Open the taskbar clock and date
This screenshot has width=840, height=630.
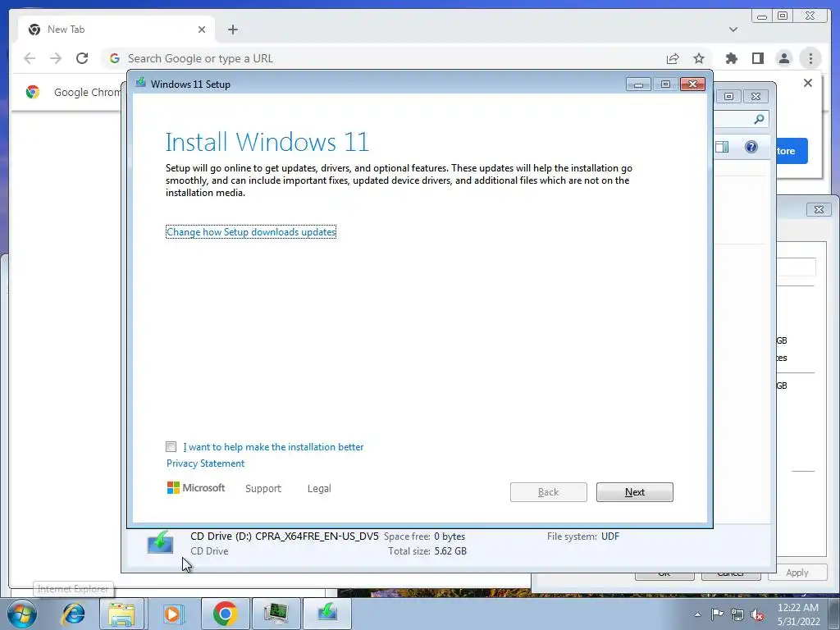798,614
